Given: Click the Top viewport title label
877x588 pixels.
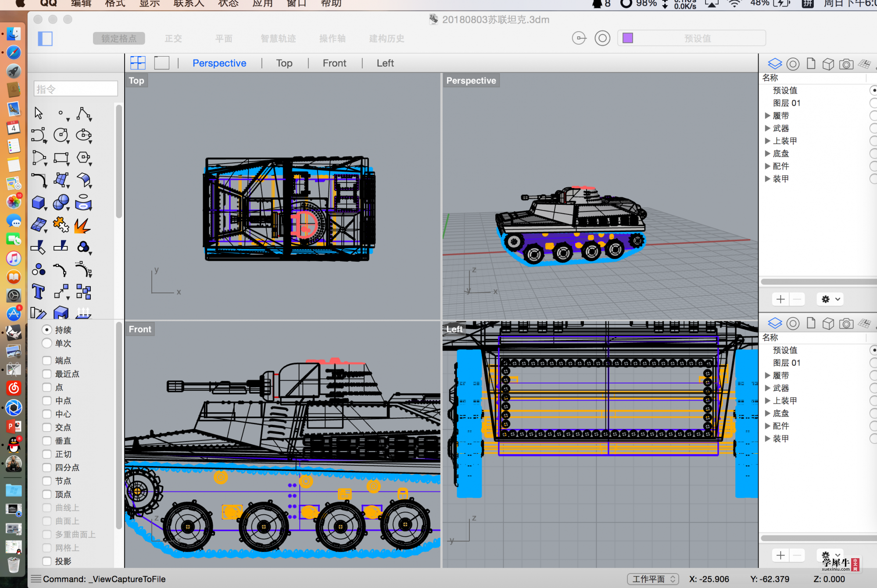Looking at the screenshot, I should point(136,81).
